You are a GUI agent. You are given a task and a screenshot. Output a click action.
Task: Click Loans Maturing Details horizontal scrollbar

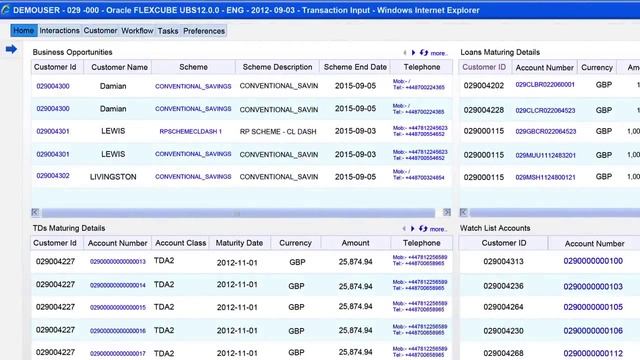(555, 212)
